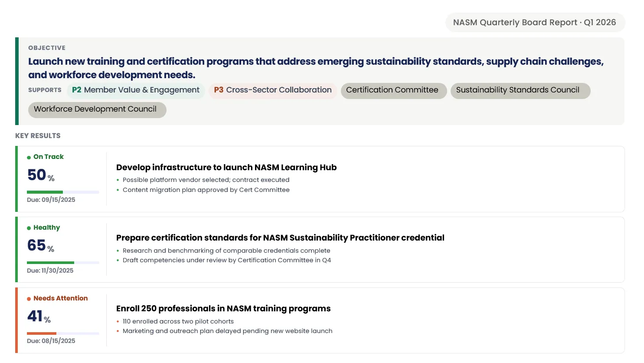The height and width of the screenshot is (363, 644).
Task: Click the Certification Committee tag
Action: 393,90
